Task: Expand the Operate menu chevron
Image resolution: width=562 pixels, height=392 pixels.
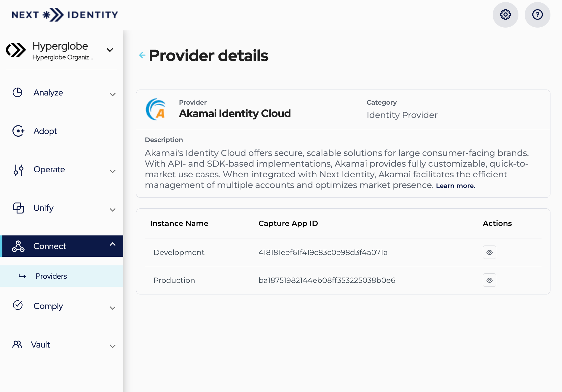Action: pyautogui.click(x=113, y=171)
